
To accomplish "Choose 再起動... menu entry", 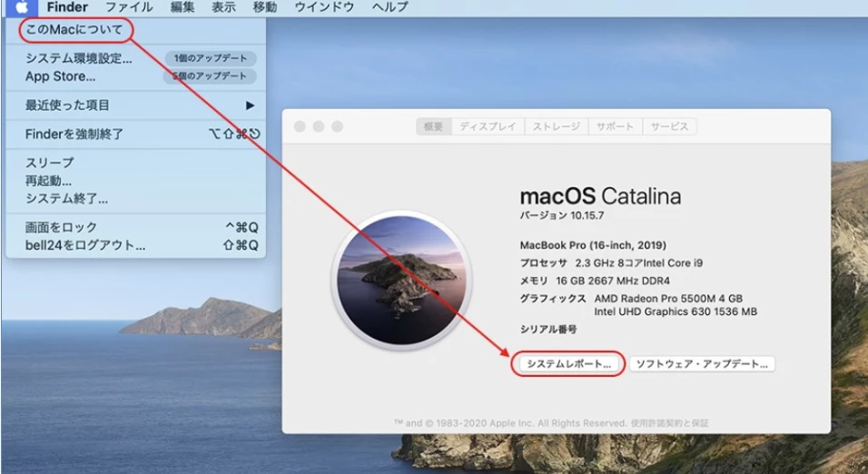I will 48,181.
